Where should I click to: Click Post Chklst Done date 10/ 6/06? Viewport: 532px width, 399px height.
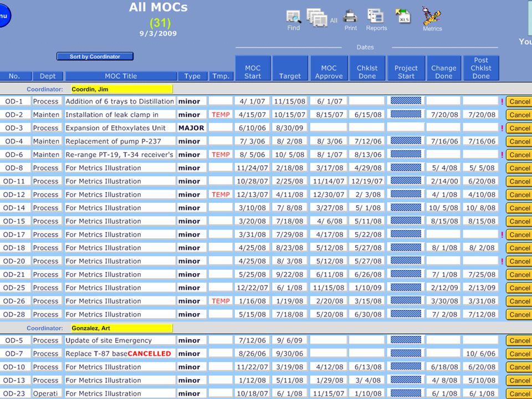coord(481,354)
